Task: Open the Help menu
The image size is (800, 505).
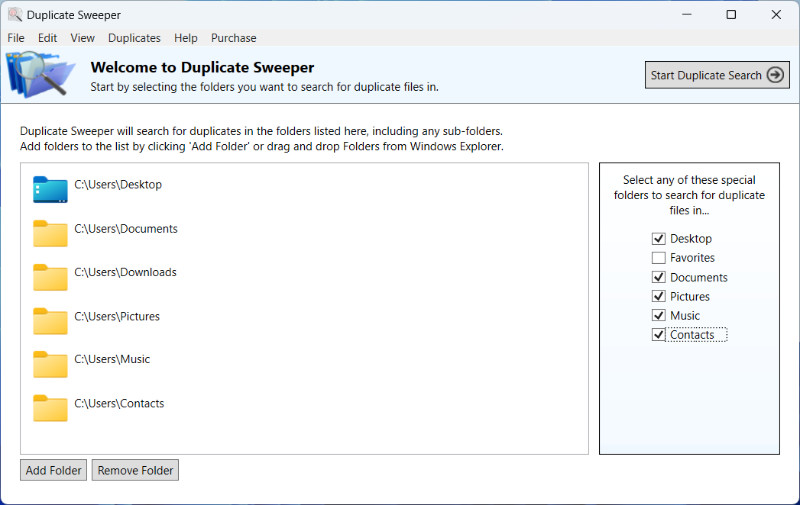Action: [x=185, y=38]
